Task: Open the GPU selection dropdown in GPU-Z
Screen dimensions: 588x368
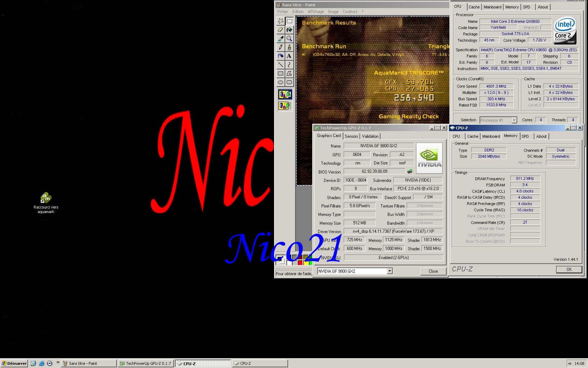Action: click(x=390, y=271)
